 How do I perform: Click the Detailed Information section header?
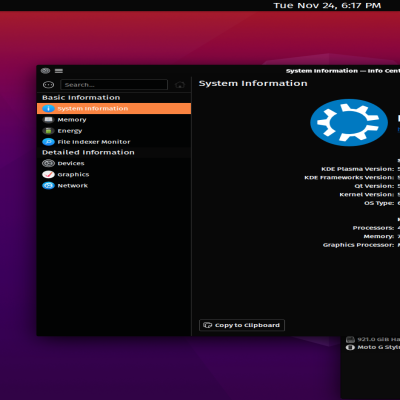(88, 152)
